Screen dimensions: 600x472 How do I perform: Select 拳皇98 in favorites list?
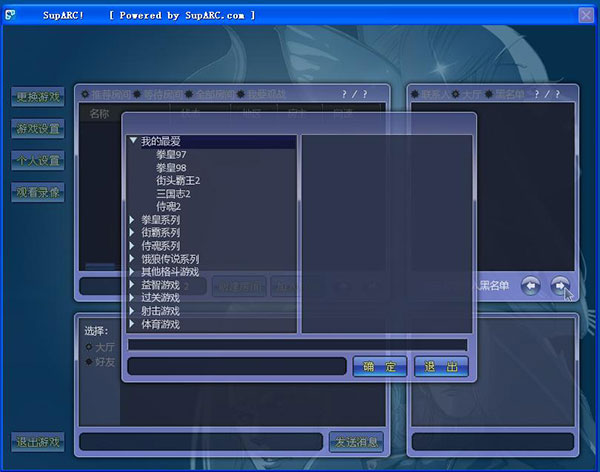point(171,168)
